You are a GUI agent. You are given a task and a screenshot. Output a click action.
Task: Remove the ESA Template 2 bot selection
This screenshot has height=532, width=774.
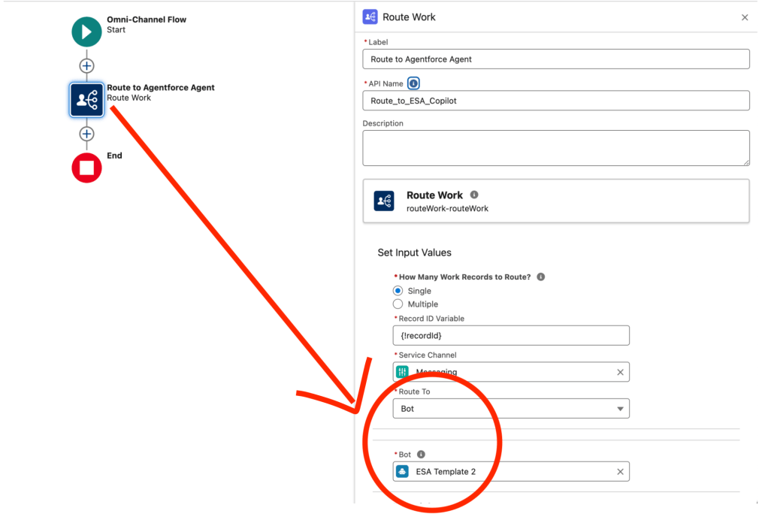(620, 472)
